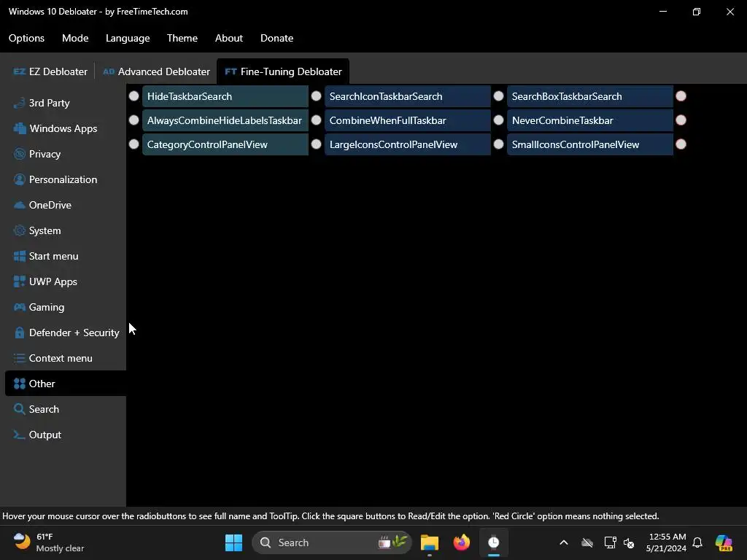Click the taskbar Search box
Image resolution: width=747 pixels, height=560 pixels.
(x=332, y=542)
